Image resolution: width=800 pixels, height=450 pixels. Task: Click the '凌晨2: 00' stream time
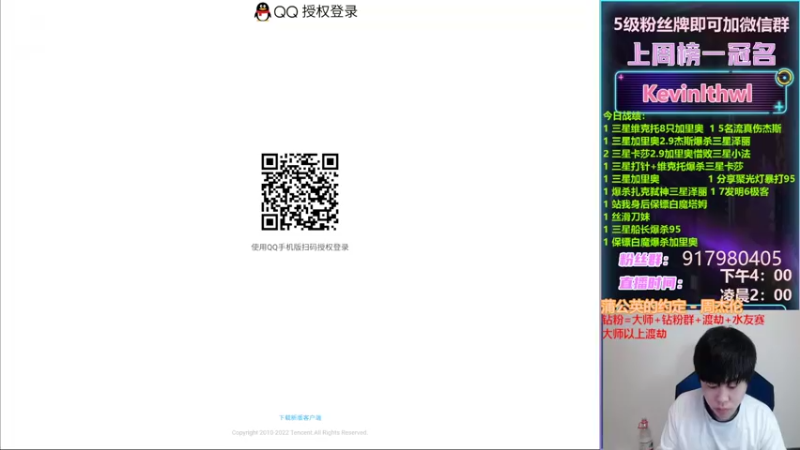[x=756, y=295]
